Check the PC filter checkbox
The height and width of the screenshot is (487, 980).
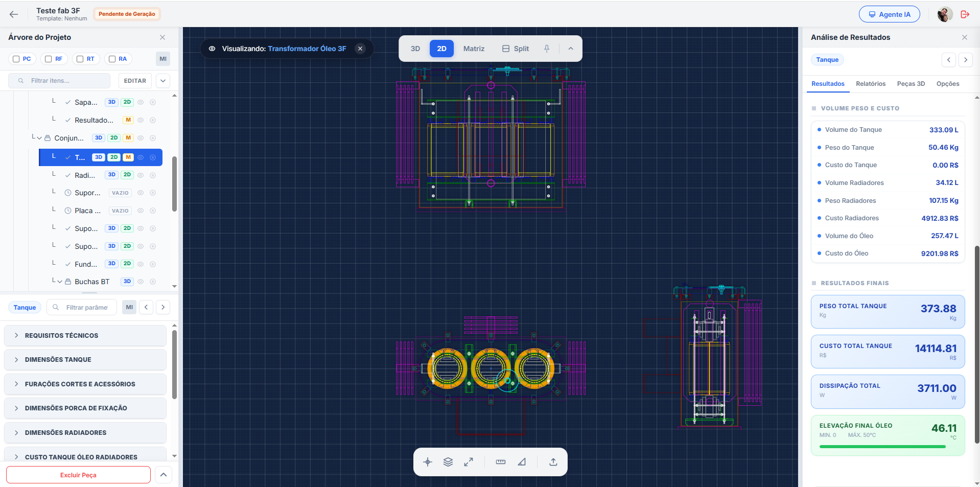16,59
